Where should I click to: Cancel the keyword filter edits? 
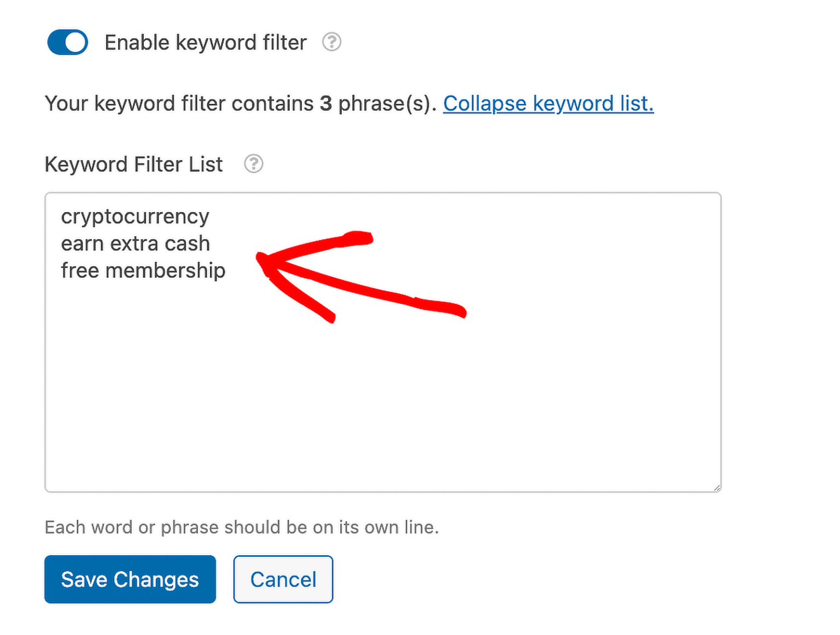[283, 579]
